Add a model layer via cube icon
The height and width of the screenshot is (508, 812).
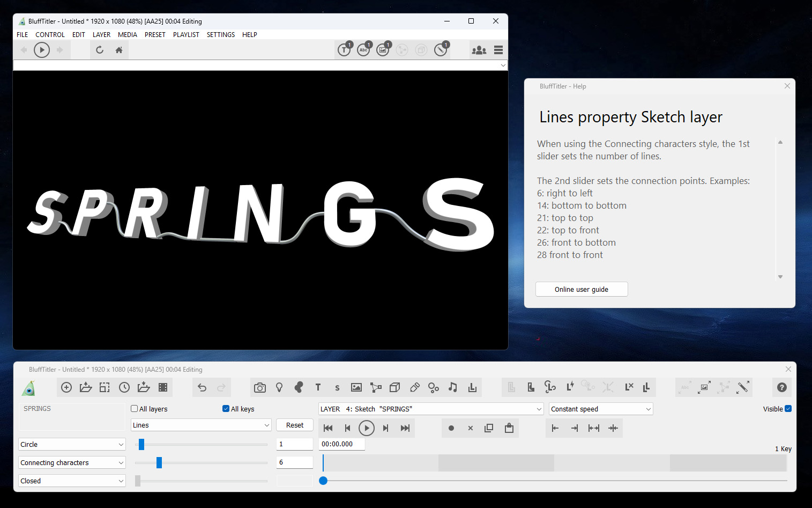coord(395,387)
